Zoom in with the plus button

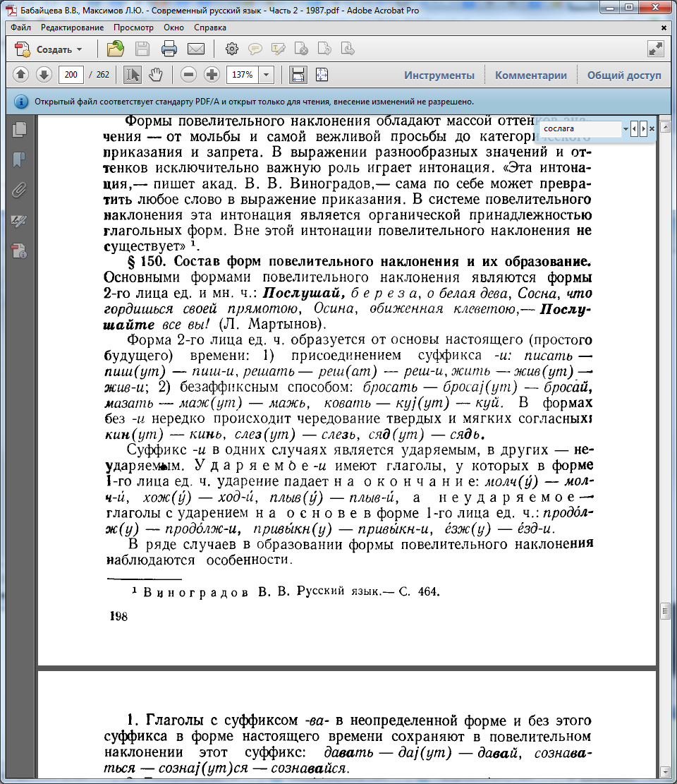pyautogui.click(x=212, y=75)
